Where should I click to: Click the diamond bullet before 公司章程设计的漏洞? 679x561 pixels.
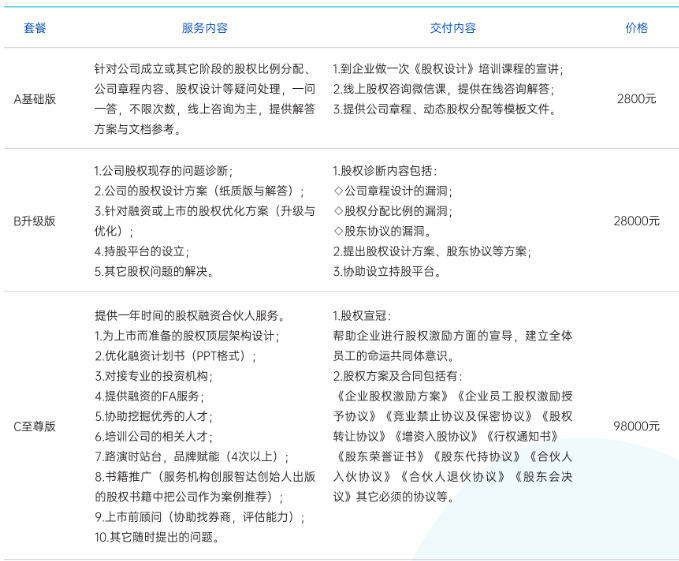tap(337, 192)
